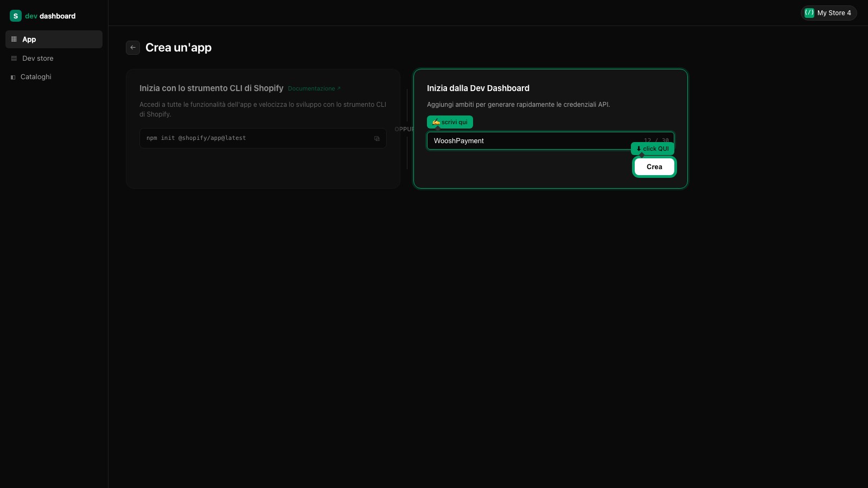
Task: Open the dev dashboard home title
Action: point(50,16)
